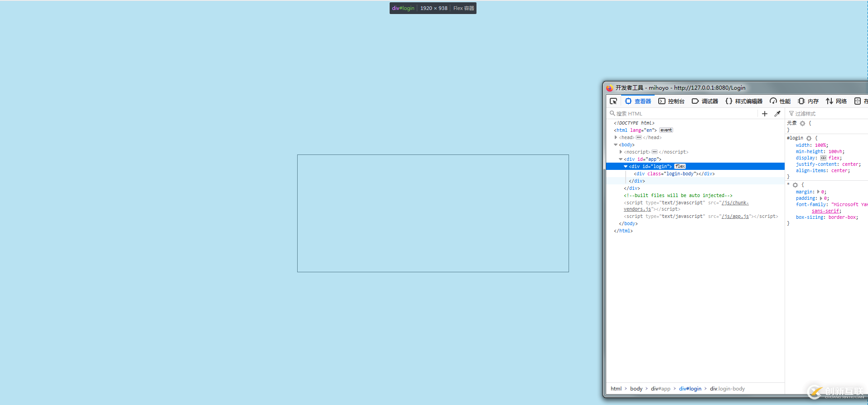Image resolution: width=868 pixels, height=405 pixels.
Task: Open the 控制台 (Console) tab
Action: 671,101
